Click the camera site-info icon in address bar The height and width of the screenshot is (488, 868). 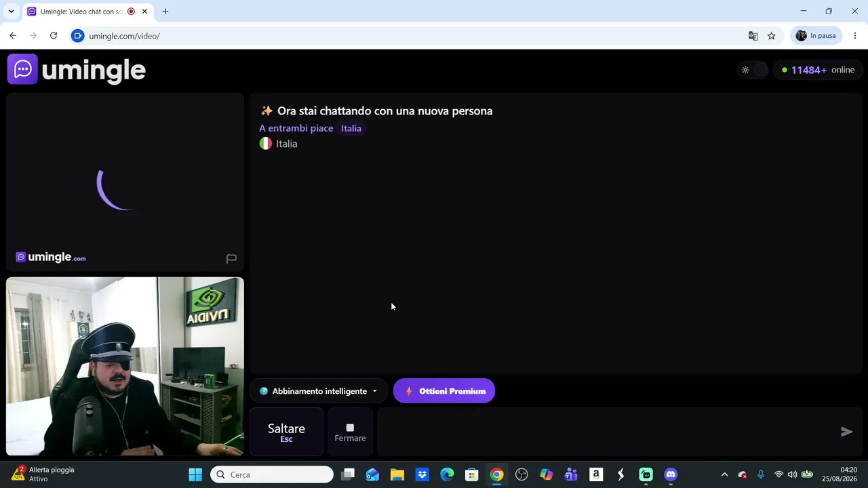click(x=77, y=36)
